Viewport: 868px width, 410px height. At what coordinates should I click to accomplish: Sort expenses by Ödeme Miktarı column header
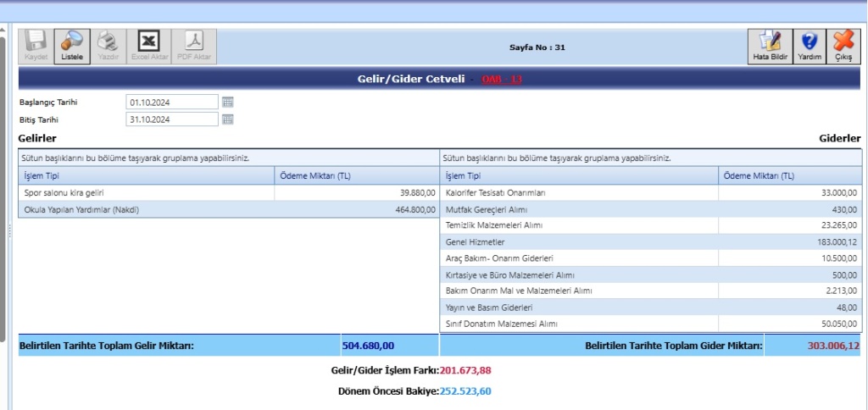pyautogui.click(x=788, y=175)
